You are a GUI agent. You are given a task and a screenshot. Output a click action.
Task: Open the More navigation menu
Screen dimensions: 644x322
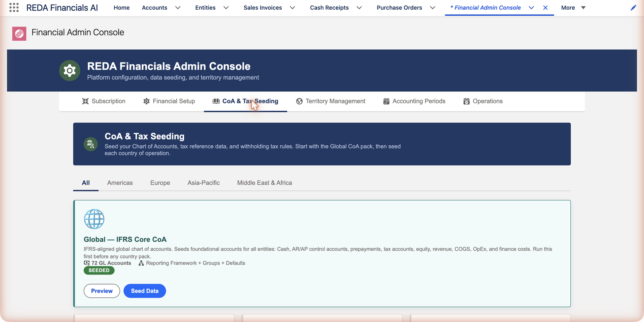coord(573,8)
